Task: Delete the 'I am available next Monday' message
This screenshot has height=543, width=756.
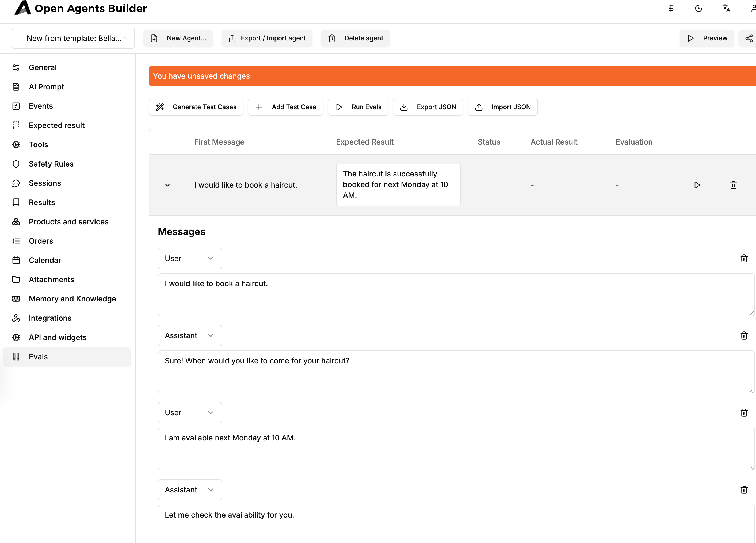Action: 744,413
